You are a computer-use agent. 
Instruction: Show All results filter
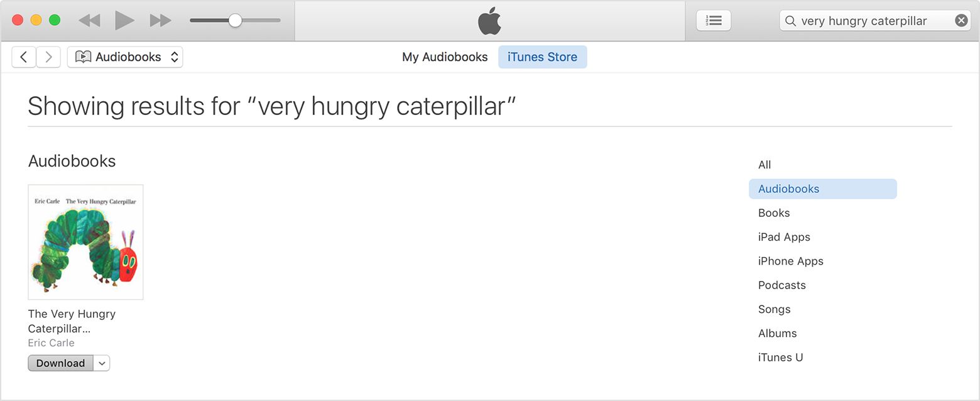point(765,165)
